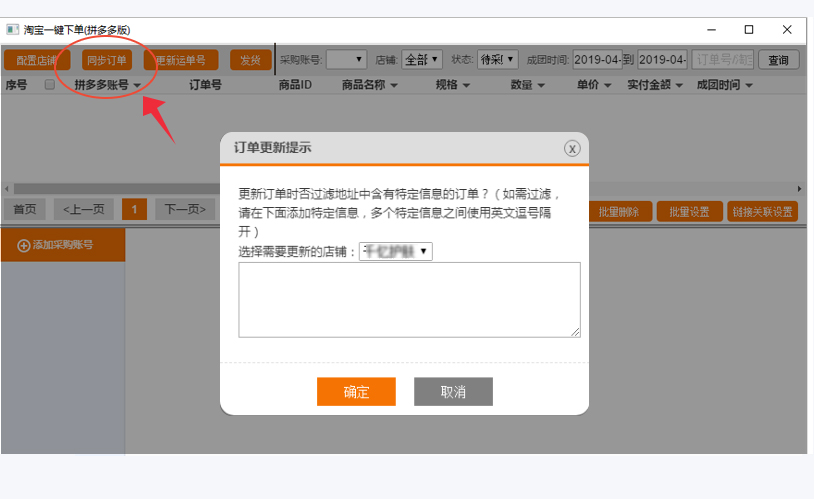Open the 选择需要更新的店铺 dropdown
Image resolution: width=814 pixels, height=499 pixels.
coord(396,251)
